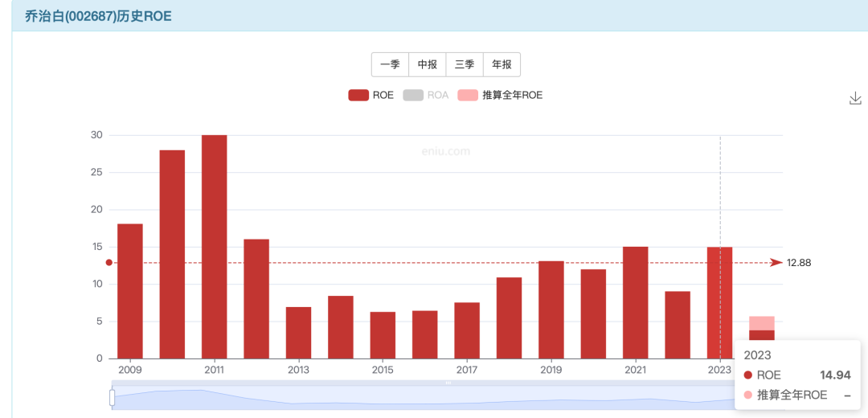
Task: Click the 2009 x-axis label
Action: tap(130, 370)
